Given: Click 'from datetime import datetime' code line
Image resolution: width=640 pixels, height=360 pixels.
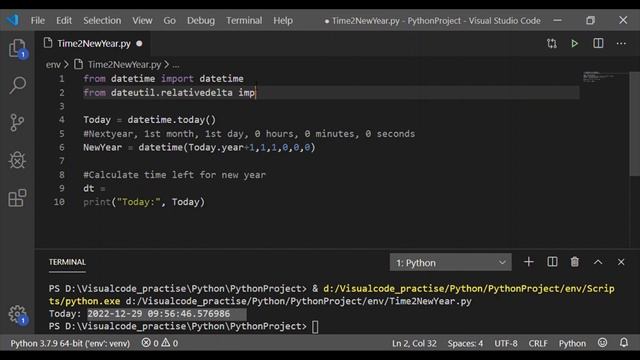Looking at the screenshot, I should click(163, 78).
